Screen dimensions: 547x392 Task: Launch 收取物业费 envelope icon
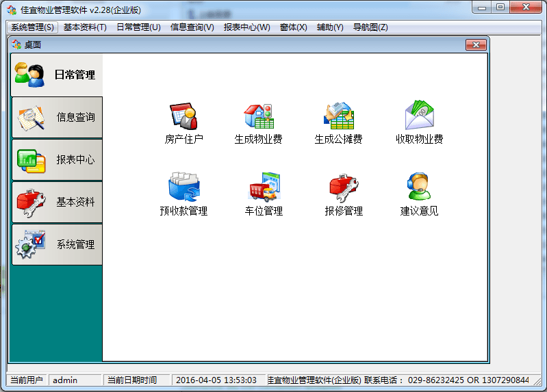(x=419, y=116)
